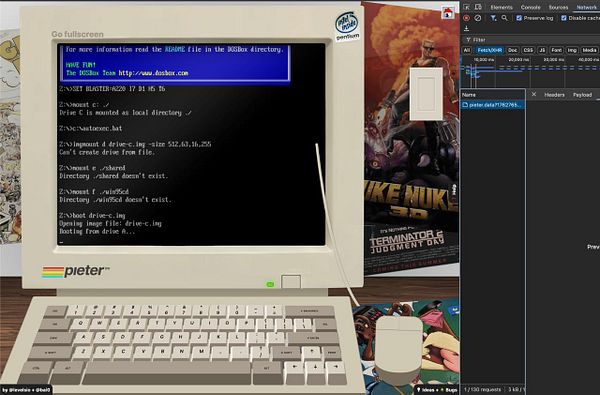Clear the network log

(478, 18)
